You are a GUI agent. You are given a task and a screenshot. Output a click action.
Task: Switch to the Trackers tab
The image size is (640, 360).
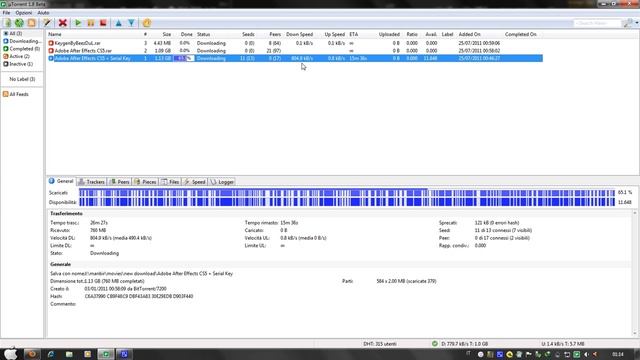[x=91, y=182]
